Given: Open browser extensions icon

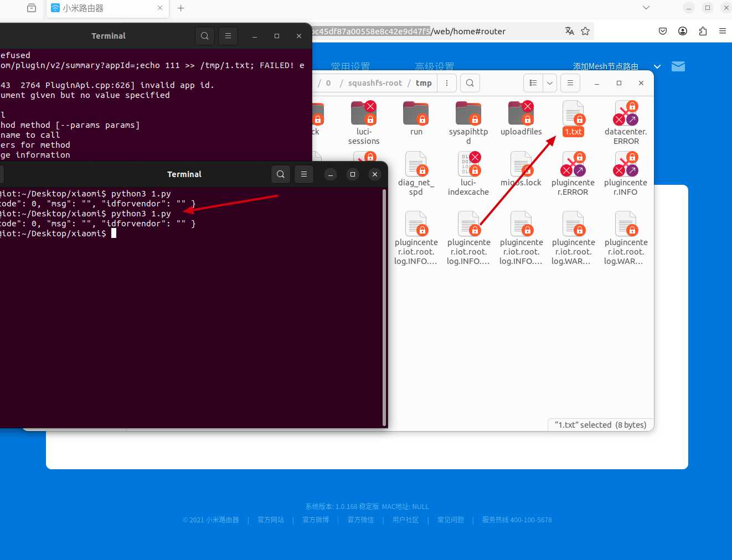Looking at the screenshot, I should pyautogui.click(x=703, y=31).
